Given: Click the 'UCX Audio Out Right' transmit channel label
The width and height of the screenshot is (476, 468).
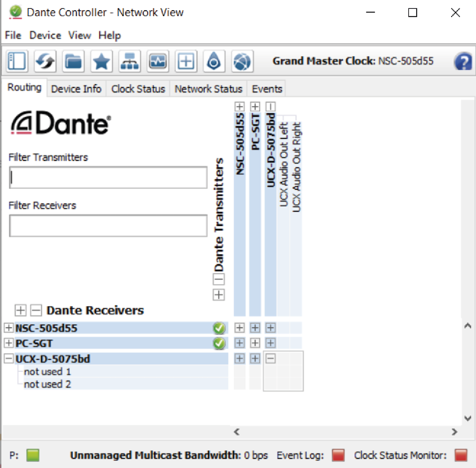Looking at the screenshot, I should point(296,167).
